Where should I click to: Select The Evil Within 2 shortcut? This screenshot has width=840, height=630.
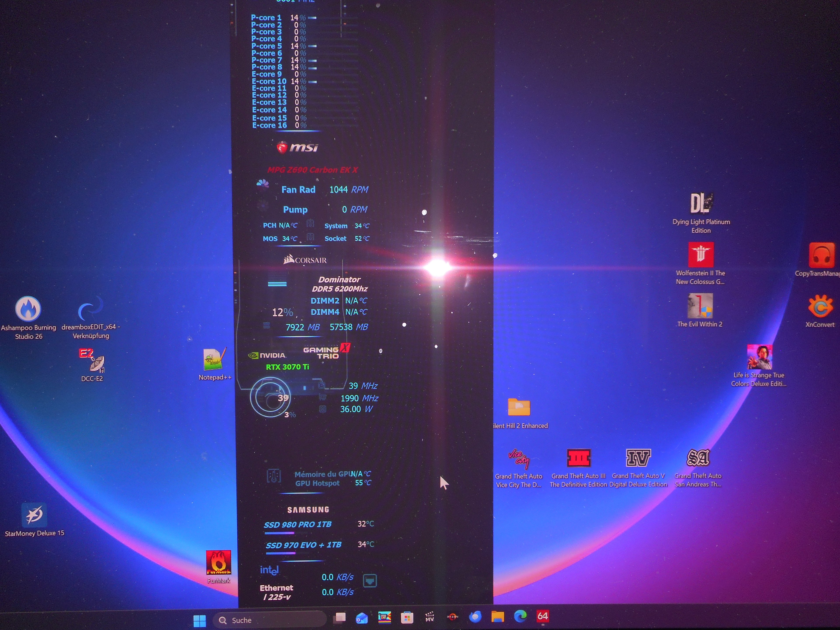pyautogui.click(x=700, y=306)
